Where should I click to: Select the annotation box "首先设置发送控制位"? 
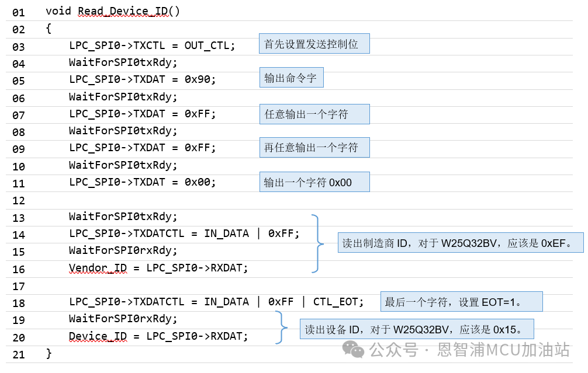[314, 43]
